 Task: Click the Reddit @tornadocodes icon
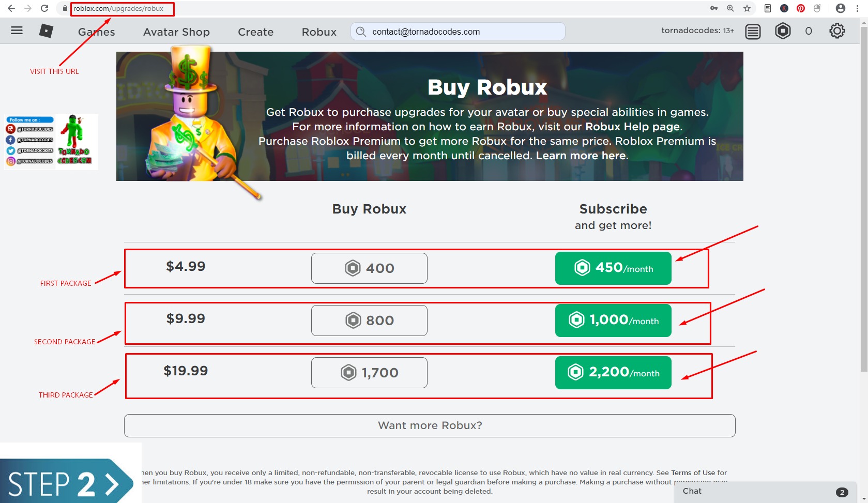10,129
